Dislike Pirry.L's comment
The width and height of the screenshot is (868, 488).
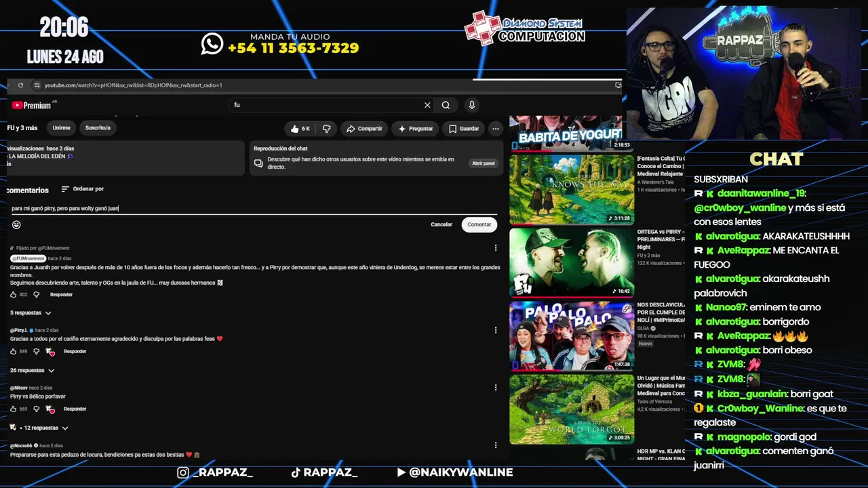point(37,352)
